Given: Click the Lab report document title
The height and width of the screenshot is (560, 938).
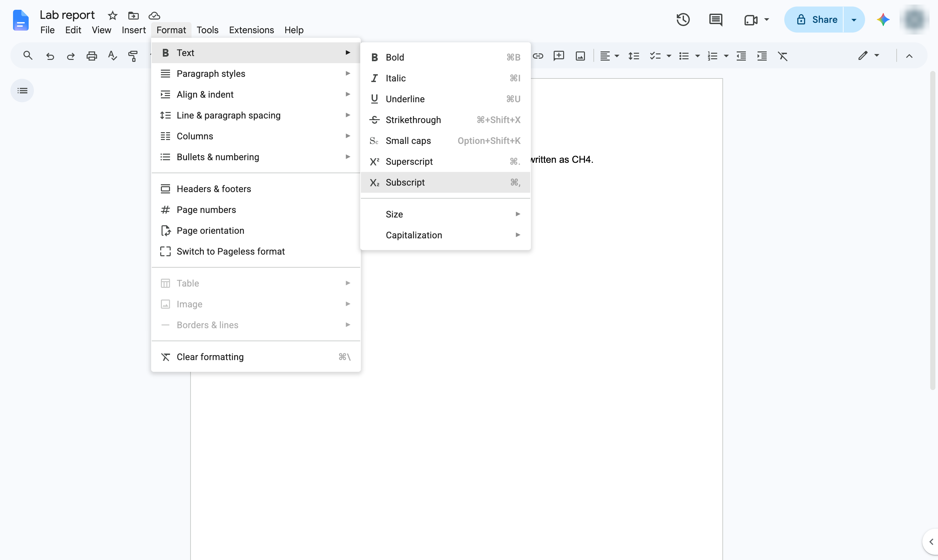Looking at the screenshot, I should [x=67, y=15].
